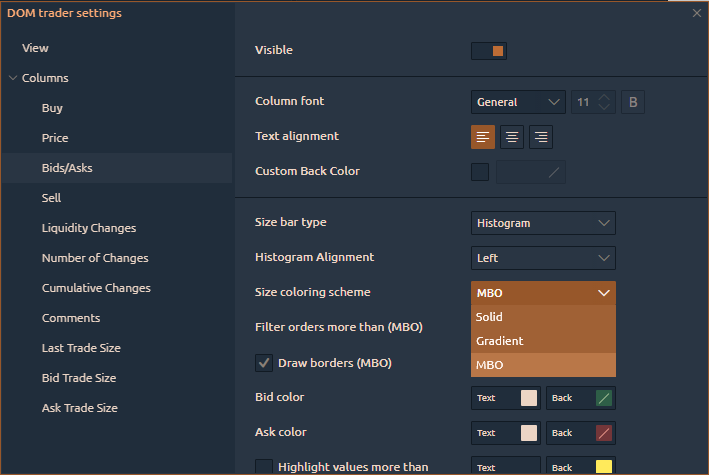The height and width of the screenshot is (475, 709).
Task: Open the Column font General dropdown
Action: [518, 102]
